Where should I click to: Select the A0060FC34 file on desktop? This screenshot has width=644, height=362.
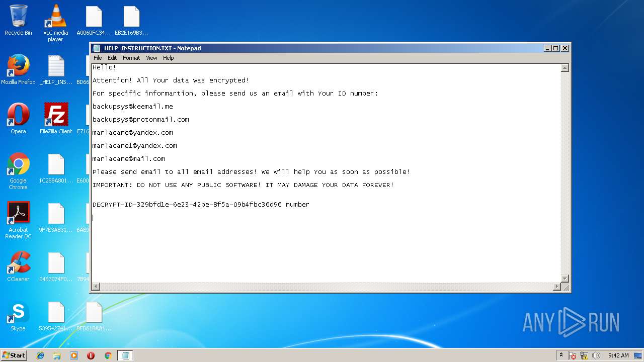click(x=94, y=20)
